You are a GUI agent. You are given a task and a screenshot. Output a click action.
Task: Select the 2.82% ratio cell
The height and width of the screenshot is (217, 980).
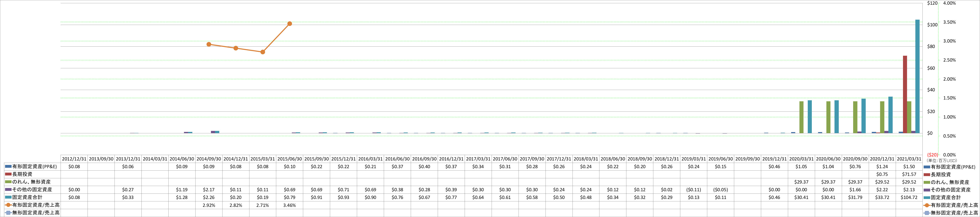click(x=236, y=205)
